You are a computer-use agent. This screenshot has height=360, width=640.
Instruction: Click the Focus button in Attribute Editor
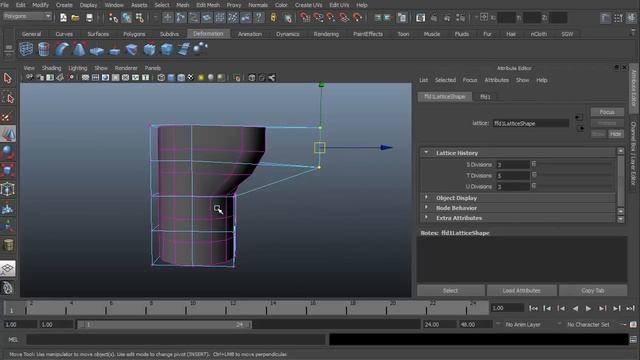click(607, 112)
